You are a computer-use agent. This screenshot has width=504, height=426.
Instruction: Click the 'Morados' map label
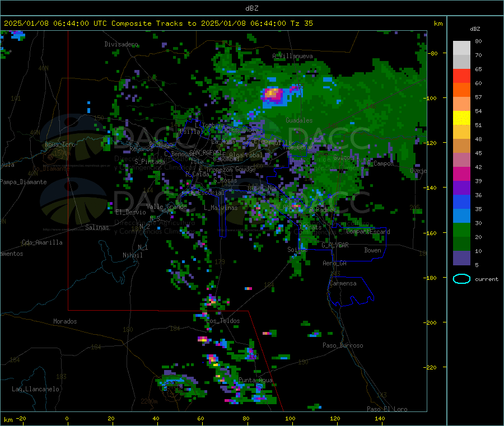[x=65, y=321]
